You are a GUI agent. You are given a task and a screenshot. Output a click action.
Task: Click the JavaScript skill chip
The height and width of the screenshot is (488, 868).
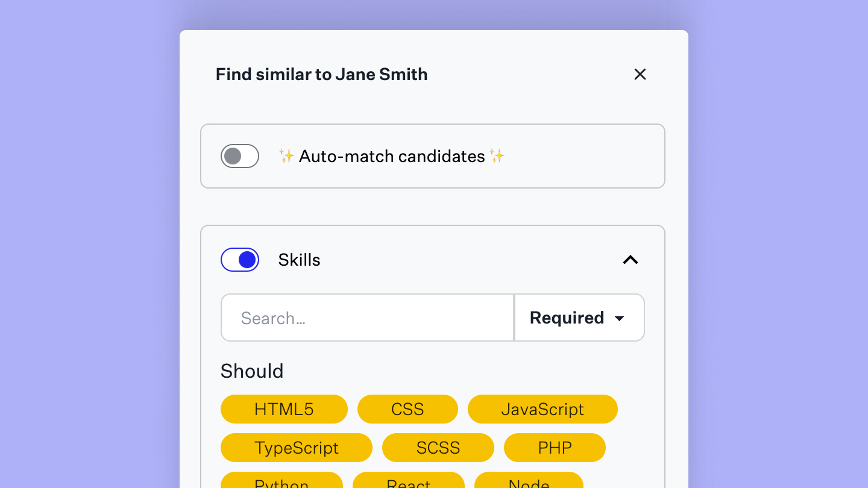point(542,410)
